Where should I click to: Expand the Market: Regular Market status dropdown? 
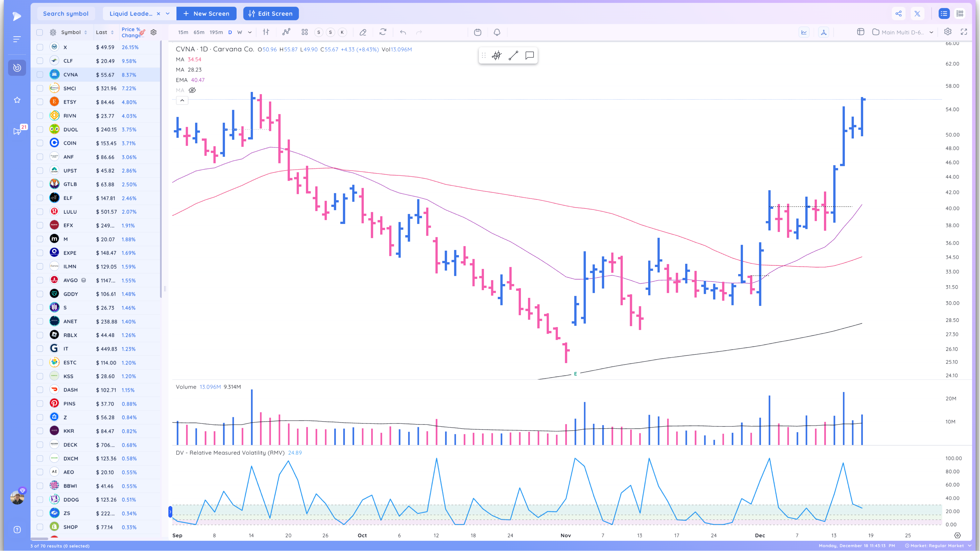970,546
